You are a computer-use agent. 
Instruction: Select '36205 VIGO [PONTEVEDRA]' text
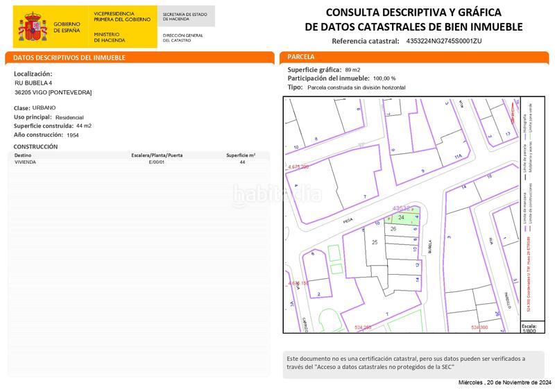pos(53,92)
